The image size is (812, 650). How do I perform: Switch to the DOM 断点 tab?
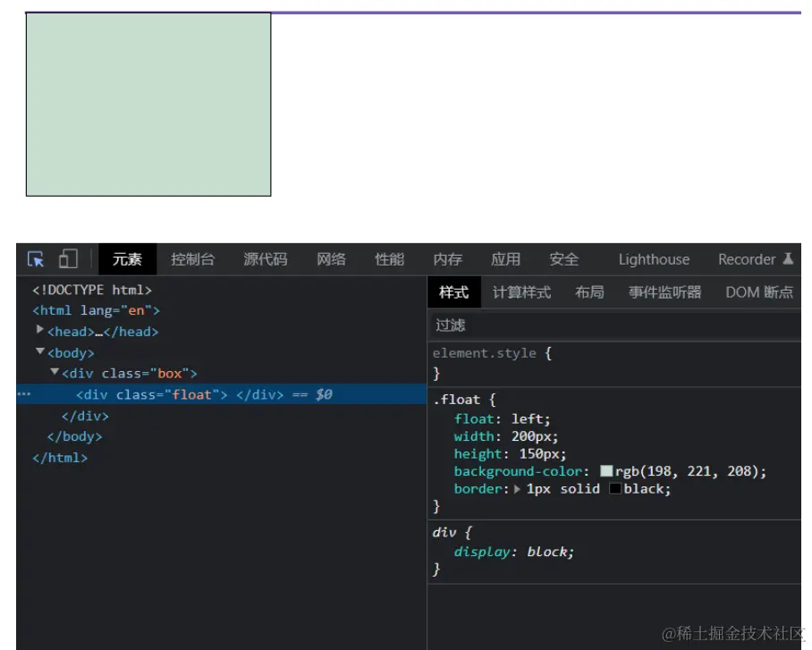(759, 292)
